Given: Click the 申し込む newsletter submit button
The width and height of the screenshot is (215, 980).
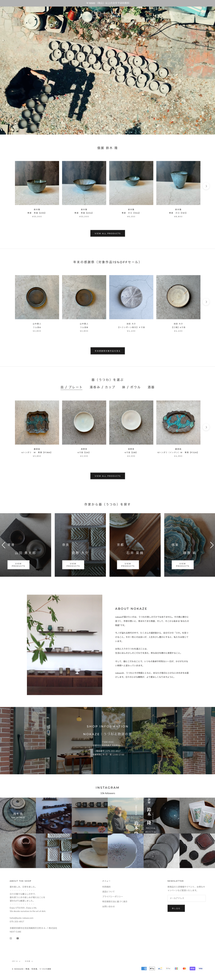Looking at the screenshot, I should (176, 908).
